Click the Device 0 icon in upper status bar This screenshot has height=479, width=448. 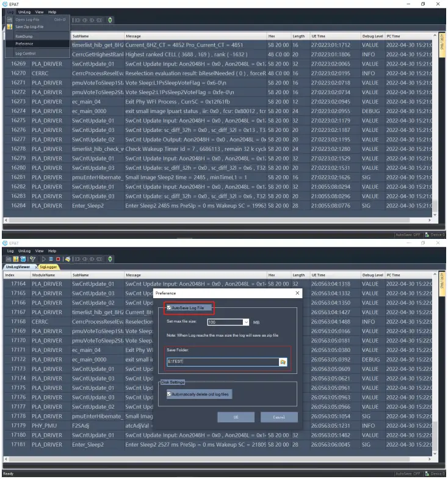[427, 235]
